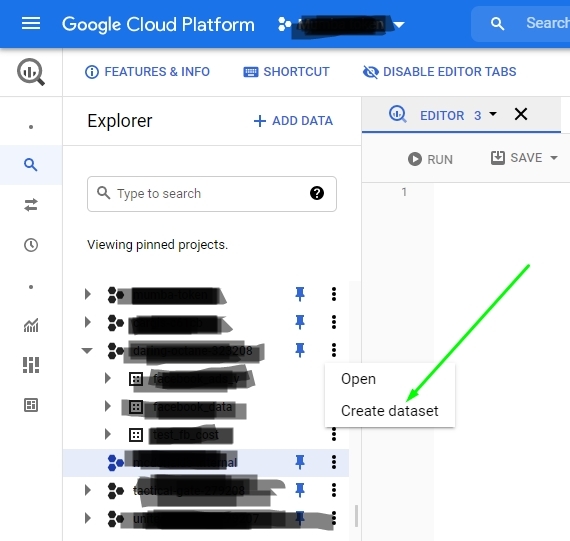Open actions menu for highlighted project
Image resolution: width=570 pixels, height=541 pixels.
click(x=334, y=462)
